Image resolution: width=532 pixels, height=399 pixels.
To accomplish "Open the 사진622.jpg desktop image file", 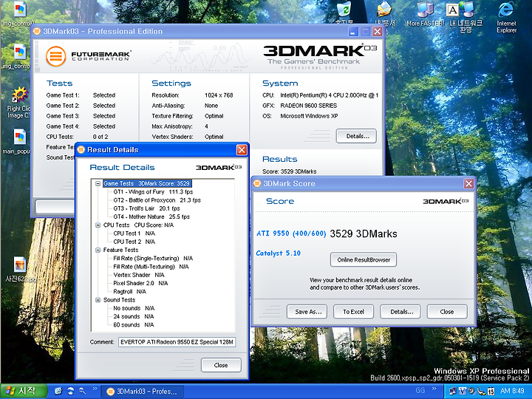I will click(x=20, y=270).
